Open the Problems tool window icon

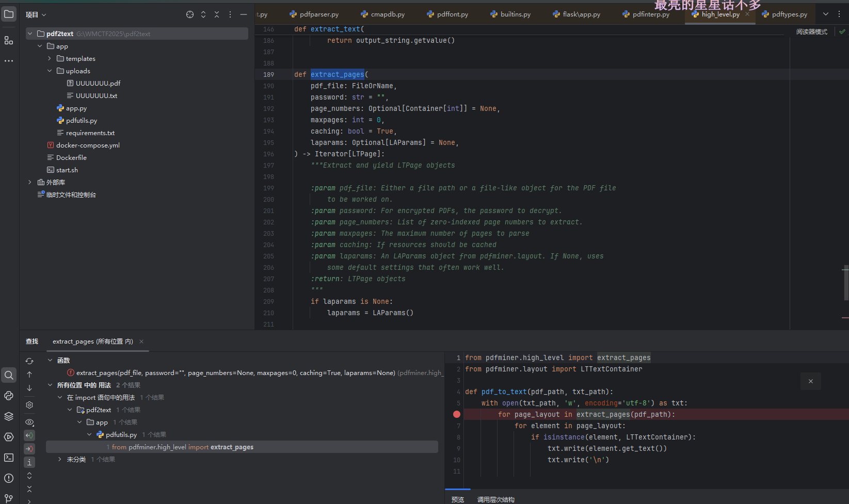(9, 478)
